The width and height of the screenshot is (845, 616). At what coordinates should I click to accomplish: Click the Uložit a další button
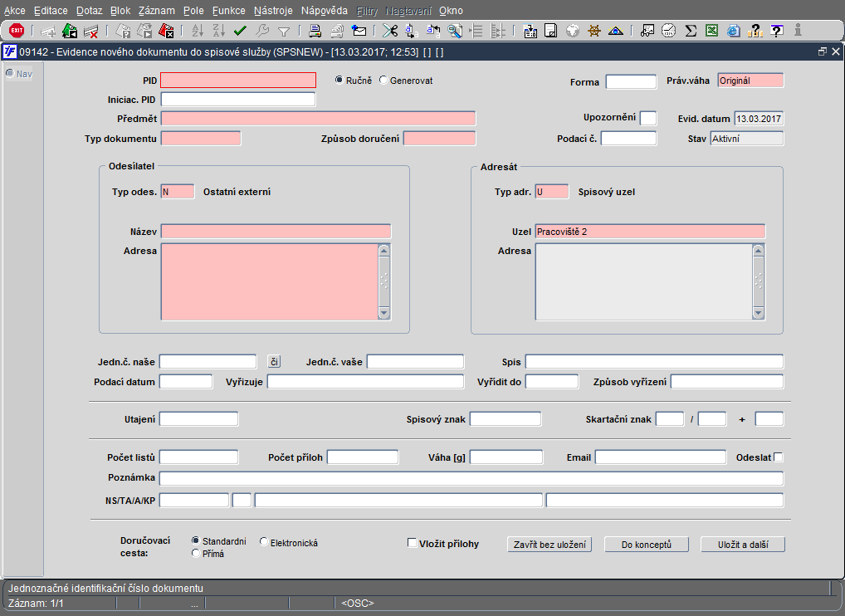coord(741,545)
